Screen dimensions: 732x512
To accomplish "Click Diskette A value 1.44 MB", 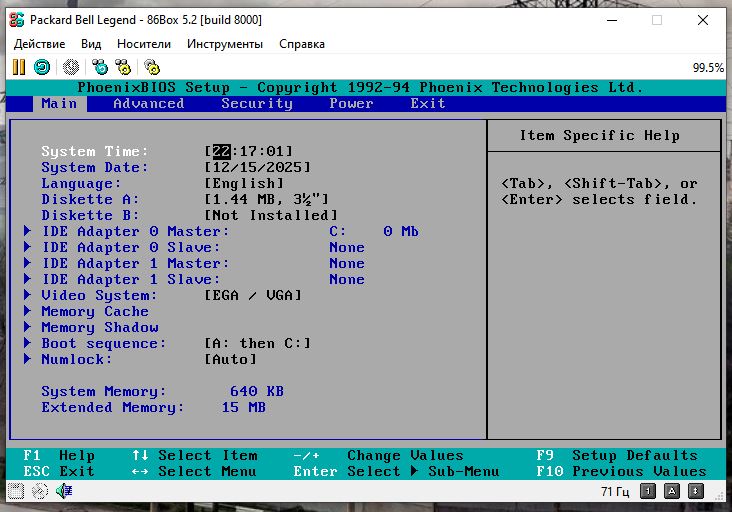I will pyautogui.click(x=267, y=199).
